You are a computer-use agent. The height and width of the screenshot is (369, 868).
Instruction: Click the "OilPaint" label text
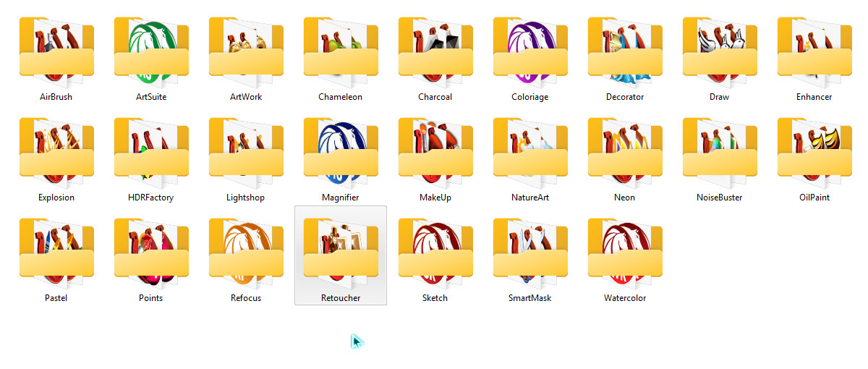814,198
